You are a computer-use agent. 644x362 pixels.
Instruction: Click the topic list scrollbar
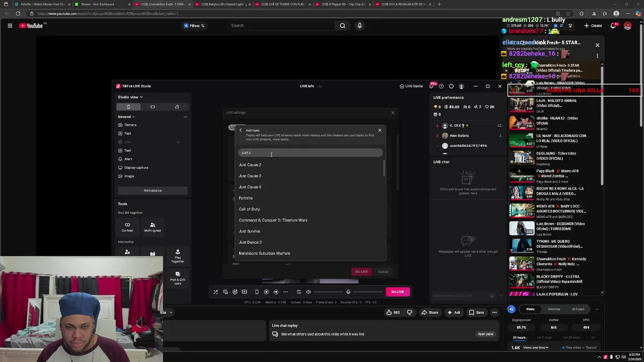click(x=384, y=168)
